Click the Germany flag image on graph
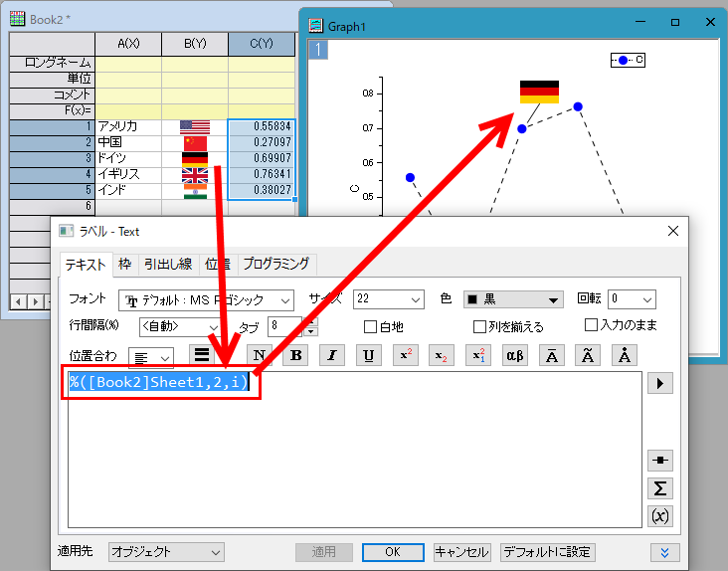728x571 pixels. pyautogui.click(x=539, y=92)
